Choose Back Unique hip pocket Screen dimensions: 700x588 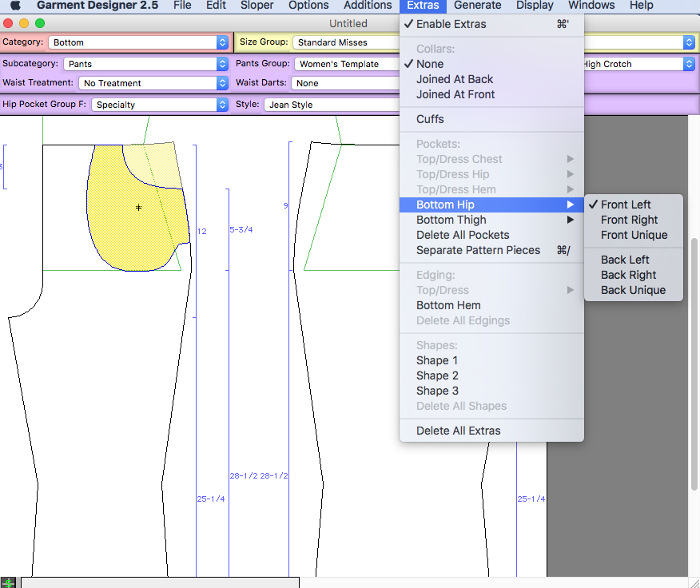point(634,290)
